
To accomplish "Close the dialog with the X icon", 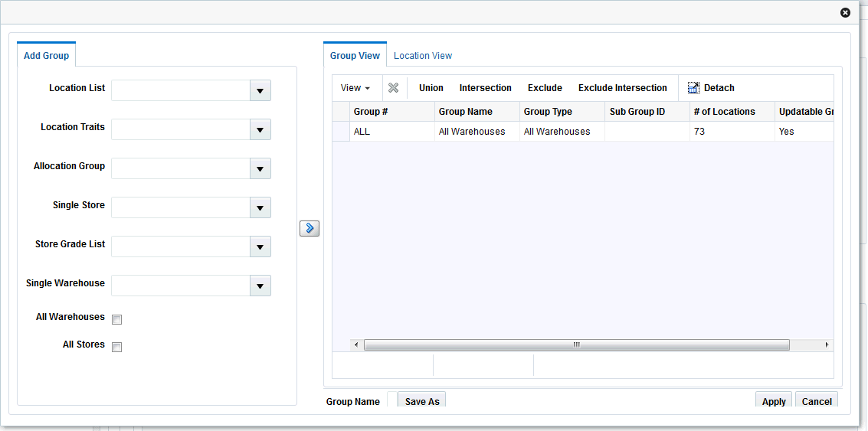I will pyautogui.click(x=845, y=13).
